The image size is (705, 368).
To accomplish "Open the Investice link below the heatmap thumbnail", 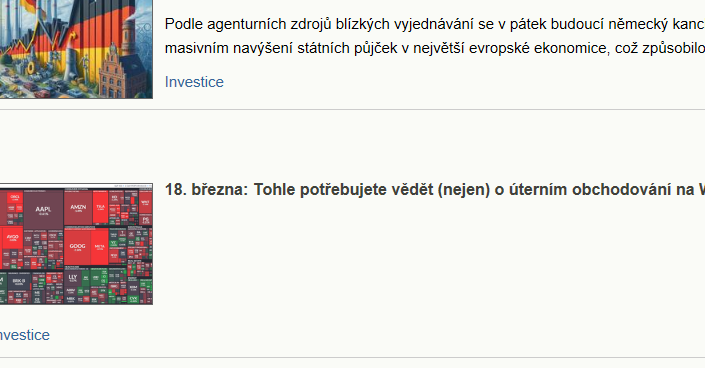I will point(24,335).
